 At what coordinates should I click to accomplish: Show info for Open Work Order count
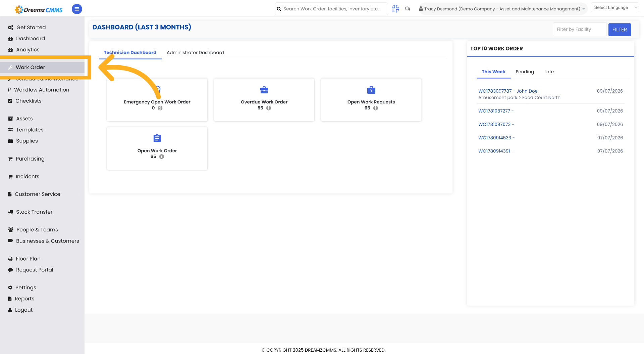click(161, 157)
